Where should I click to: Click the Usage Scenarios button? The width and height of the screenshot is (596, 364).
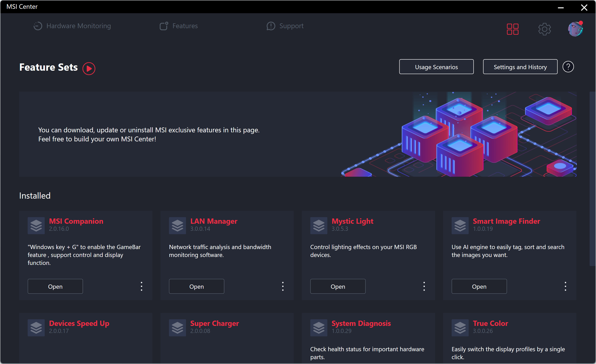coord(436,67)
